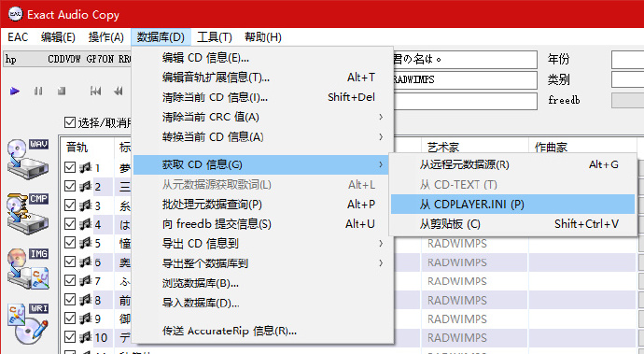Image resolution: width=644 pixels, height=354 pixels.
Task: Click the CMP compressed copy icon
Action: [27, 213]
